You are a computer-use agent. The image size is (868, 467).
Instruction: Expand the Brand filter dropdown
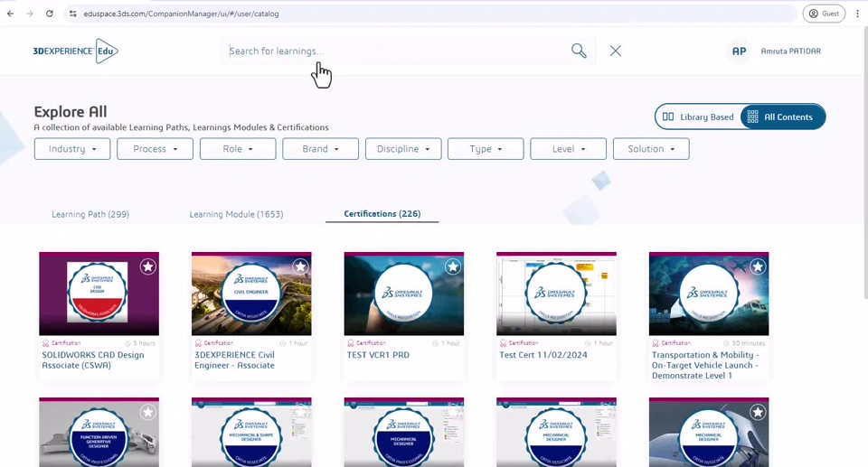coord(320,149)
